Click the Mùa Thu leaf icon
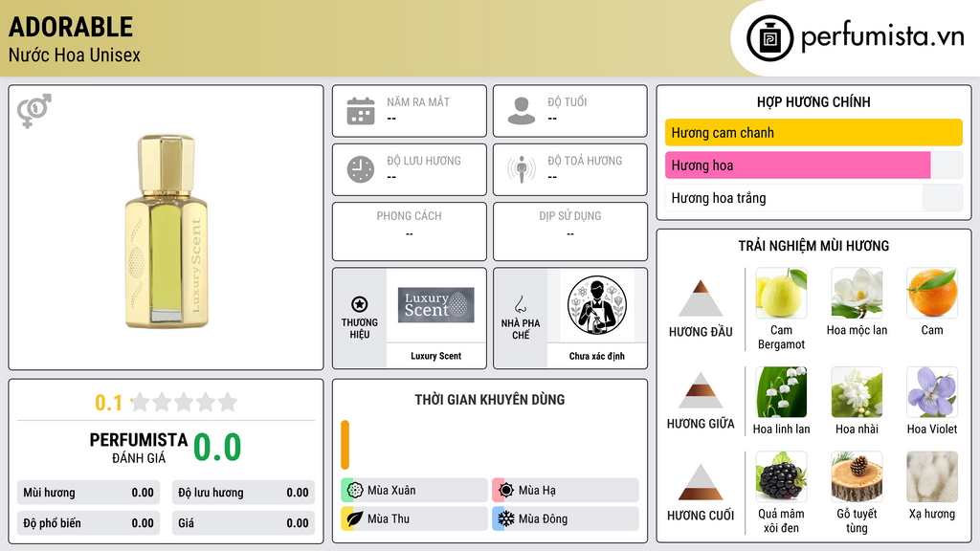The width and height of the screenshot is (980, 551). click(x=355, y=518)
